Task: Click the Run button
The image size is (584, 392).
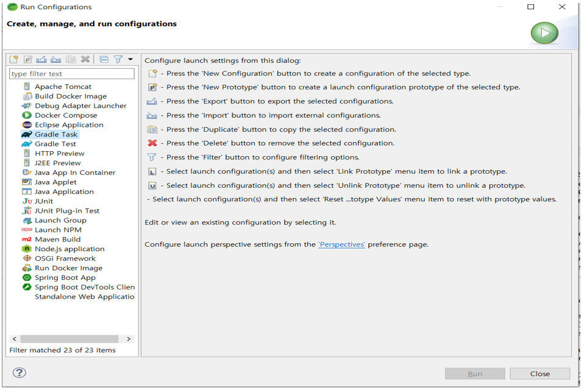Action: [x=475, y=374]
